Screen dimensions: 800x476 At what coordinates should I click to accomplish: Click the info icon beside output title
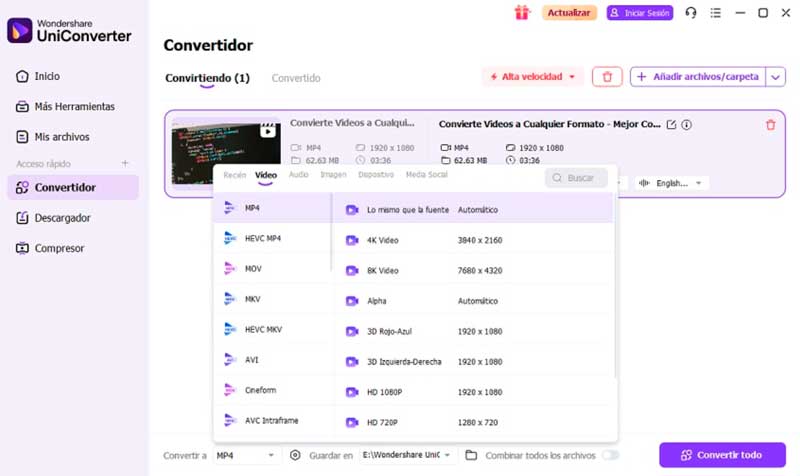[x=687, y=124]
